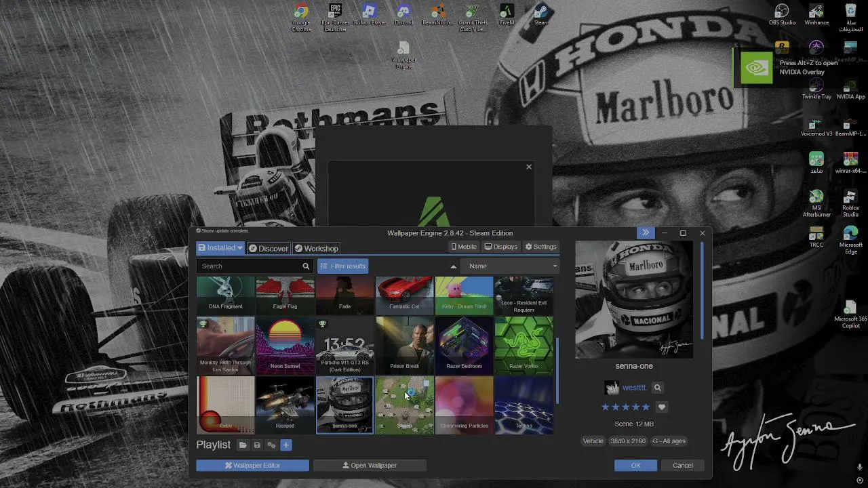Favorite the senna-one wallpaper with the heart icon
Image resolution: width=868 pixels, height=488 pixels.
coord(662,407)
